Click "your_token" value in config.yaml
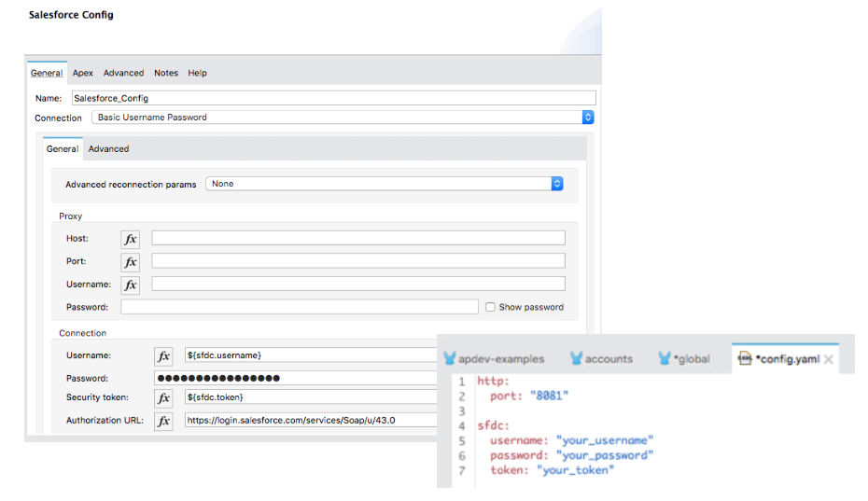Image resolution: width=868 pixels, height=501 pixels. (575, 470)
